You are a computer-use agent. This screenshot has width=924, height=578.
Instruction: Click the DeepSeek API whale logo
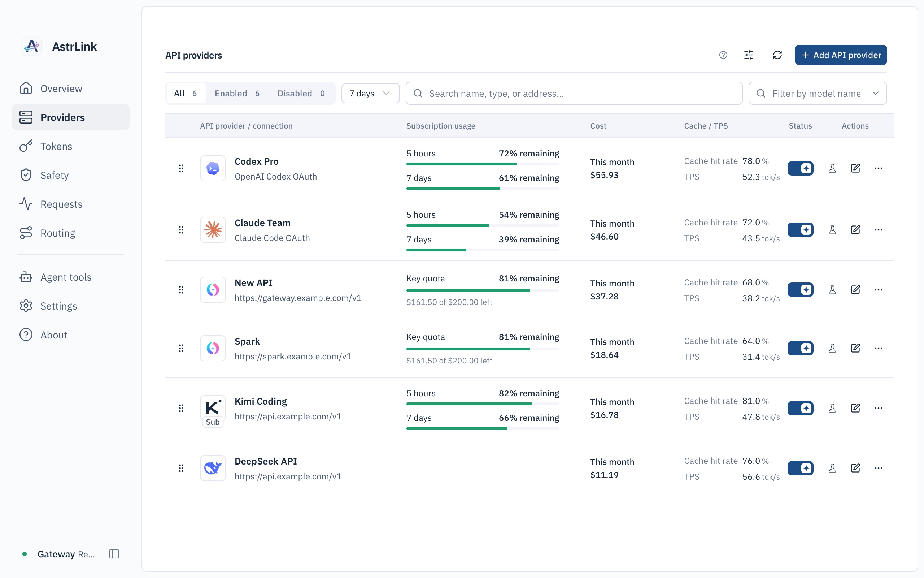[x=213, y=468]
